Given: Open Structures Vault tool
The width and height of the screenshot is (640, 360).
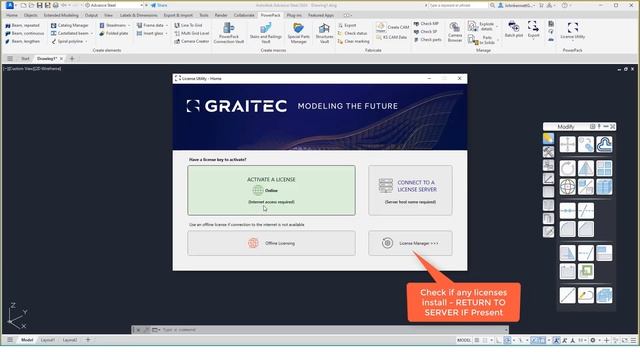Looking at the screenshot, I should 324,33.
